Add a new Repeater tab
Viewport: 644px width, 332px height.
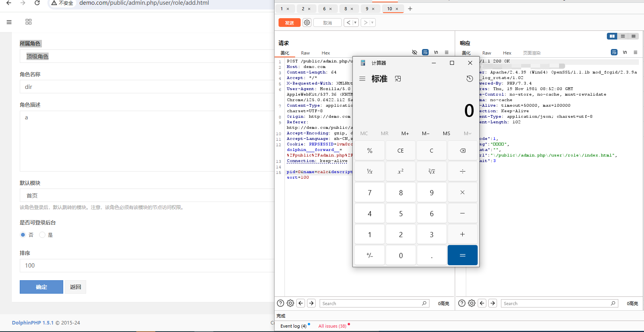pyautogui.click(x=410, y=9)
